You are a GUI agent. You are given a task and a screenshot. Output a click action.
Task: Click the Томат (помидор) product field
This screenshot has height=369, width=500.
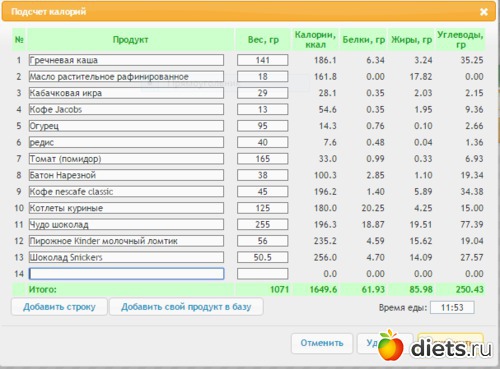(x=126, y=159)
